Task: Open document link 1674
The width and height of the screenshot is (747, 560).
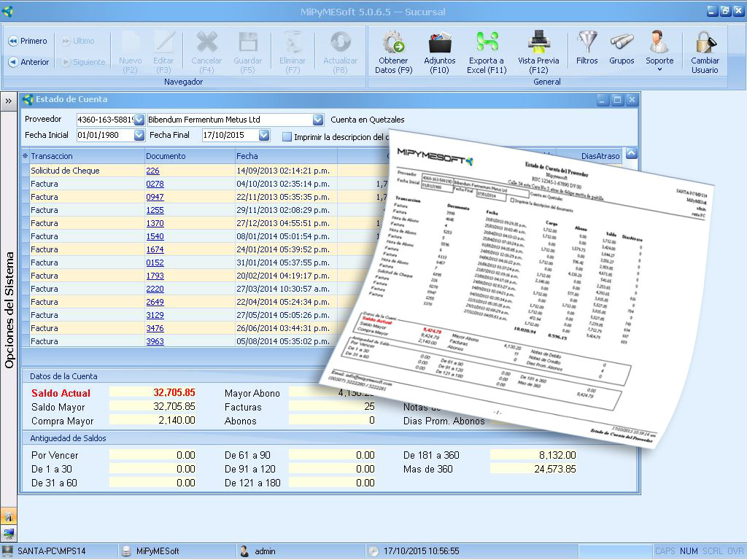Action: 155,249
